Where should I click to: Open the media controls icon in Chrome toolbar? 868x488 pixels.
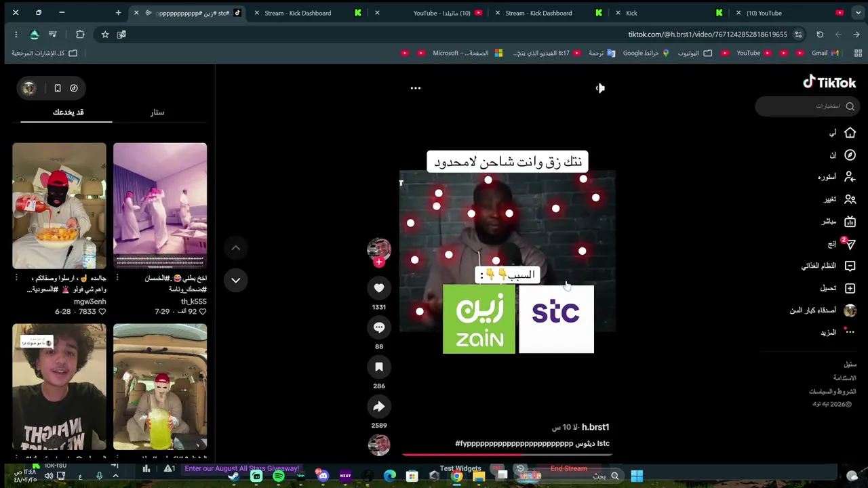click(x=52, y=35)
